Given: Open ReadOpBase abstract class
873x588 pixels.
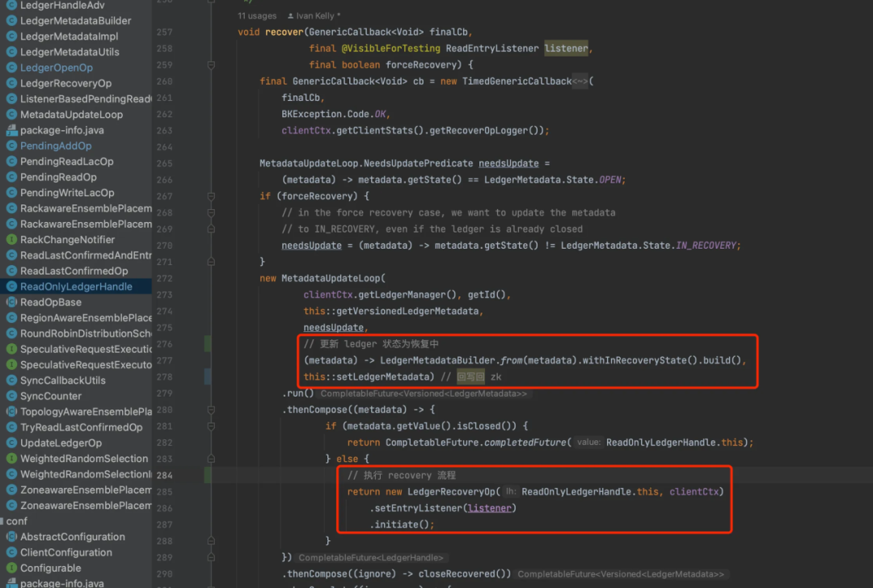Looking at the screenshot, I should [51, 301].
